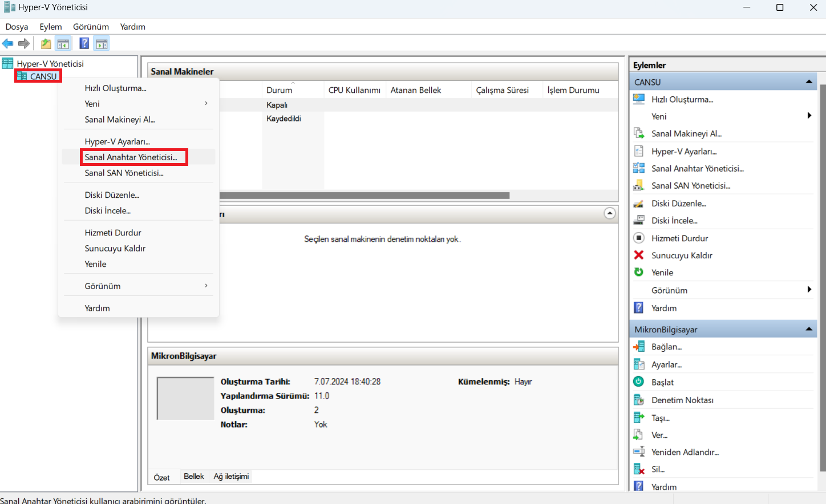Choose Diski Düzenle in the context menu

pos(139,195)
